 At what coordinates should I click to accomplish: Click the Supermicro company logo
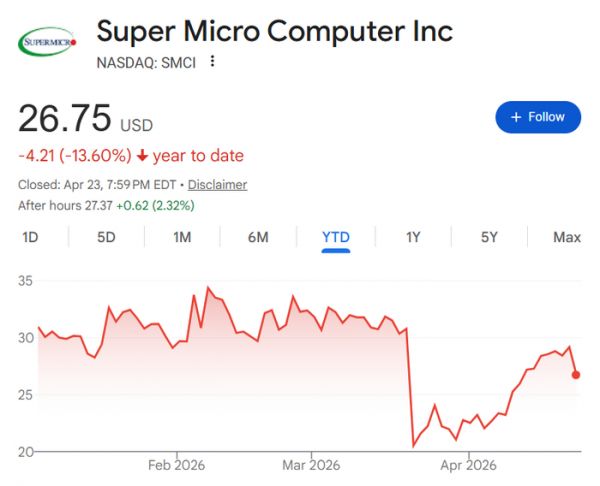click(48, 44)
